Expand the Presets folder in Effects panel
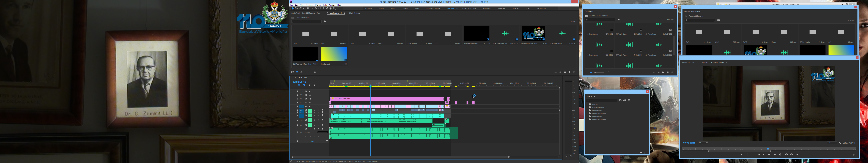This screenshot has width=868, height=163. coord(587,105)
